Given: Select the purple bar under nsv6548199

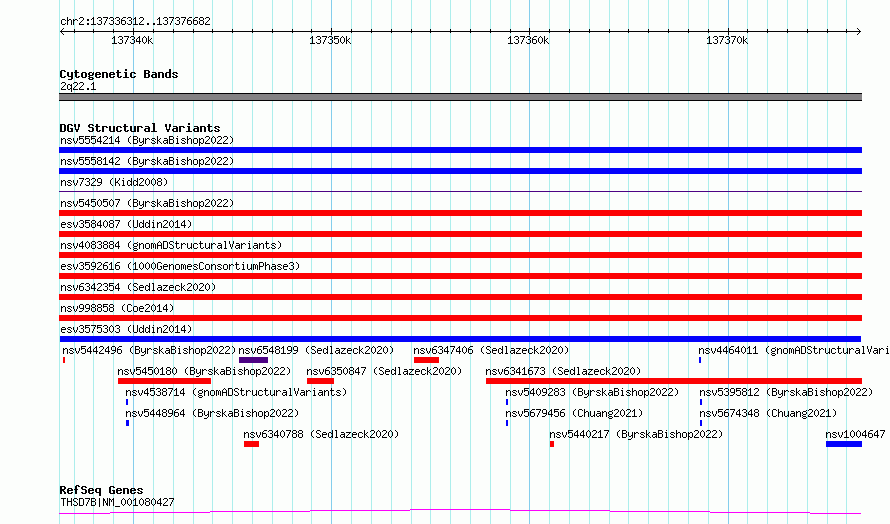Looking at the screenshot, I should pyautogui.click(x=253, y=360).
